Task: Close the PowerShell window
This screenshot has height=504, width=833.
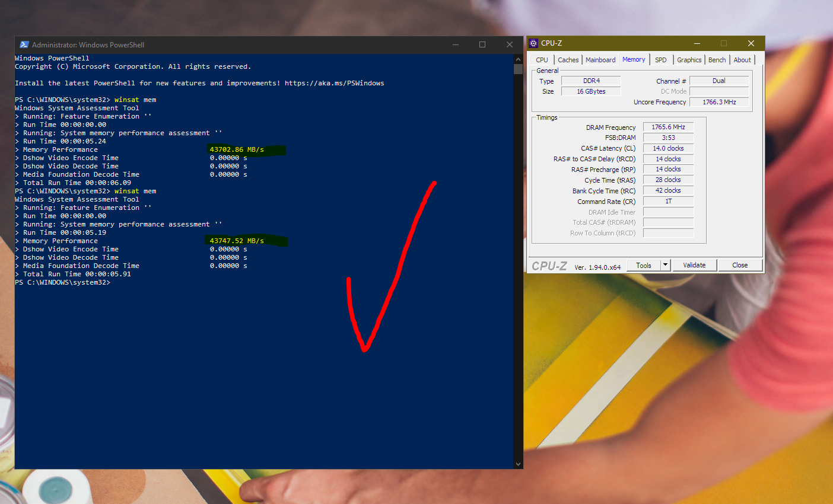Action: pos(509,44)
